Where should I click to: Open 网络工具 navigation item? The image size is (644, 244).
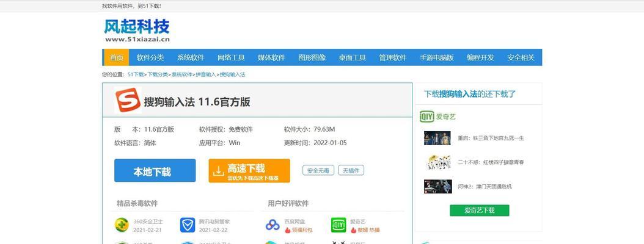tap(231, 57)
